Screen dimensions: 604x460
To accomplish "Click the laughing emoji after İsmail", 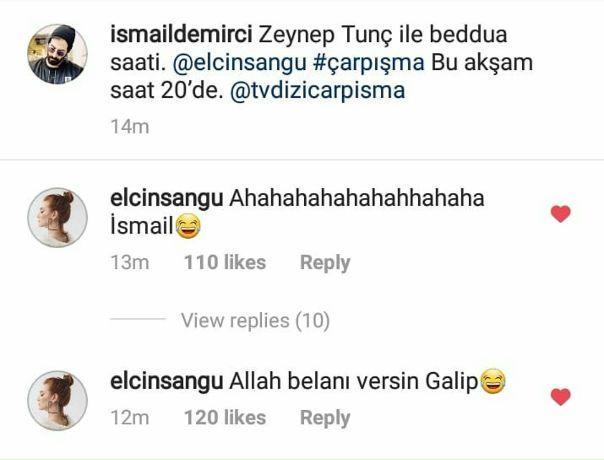I will coord(188,226).
